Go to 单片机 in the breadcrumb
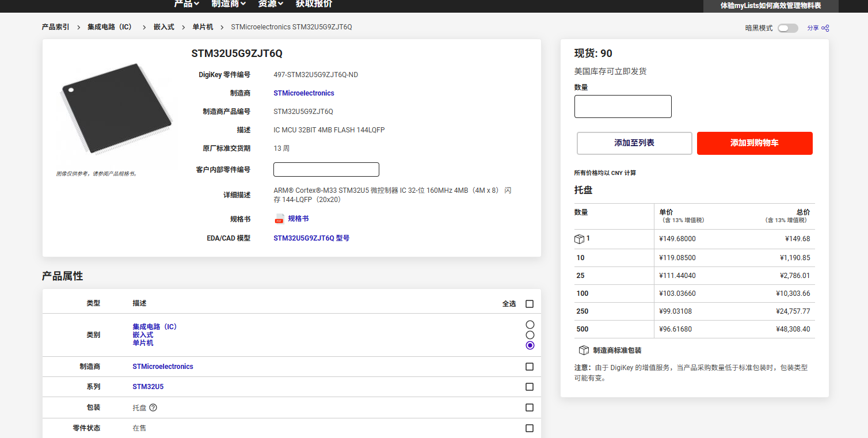Viewport: 868px width, 438px height. (203, 27)
